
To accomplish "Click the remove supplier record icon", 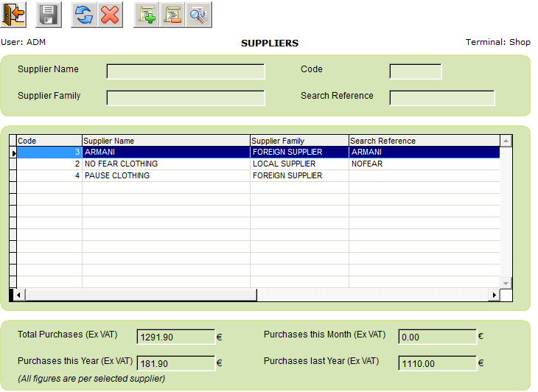I will click(172, 15).
